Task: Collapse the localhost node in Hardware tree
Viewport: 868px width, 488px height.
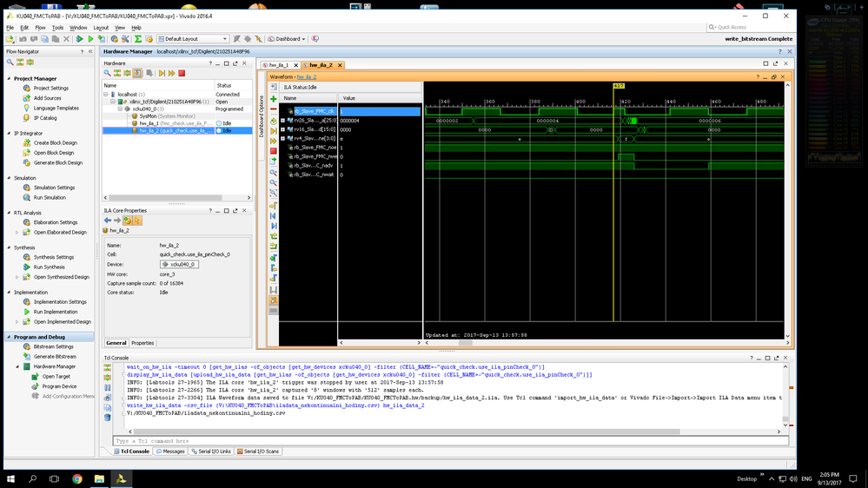Action: (106, 95)
